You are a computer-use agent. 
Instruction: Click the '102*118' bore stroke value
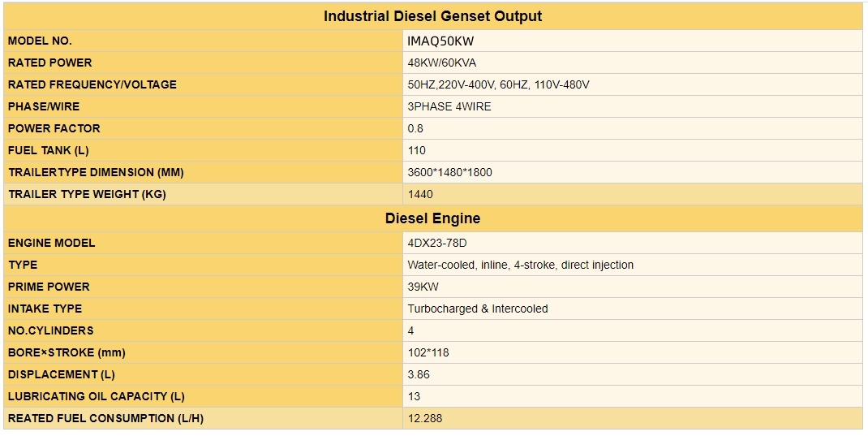tap(428, 352)
